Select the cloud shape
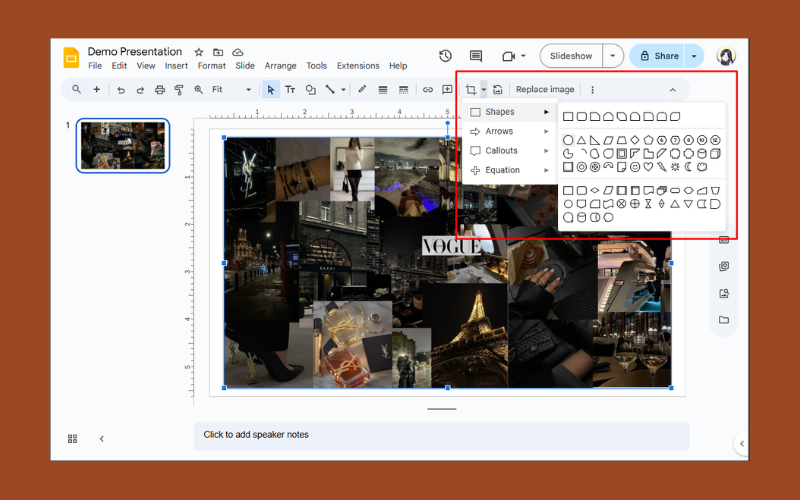 click(x=702, y=167)
